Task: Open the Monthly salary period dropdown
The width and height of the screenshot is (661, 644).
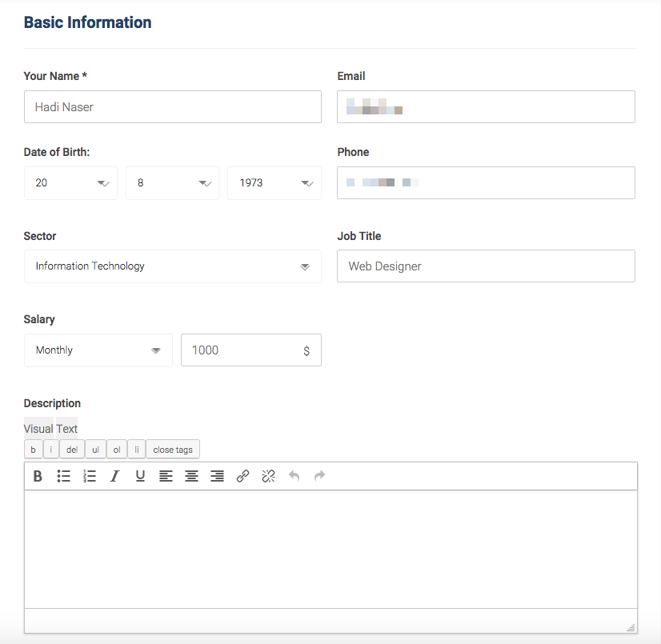Action: tap(98, 350)
